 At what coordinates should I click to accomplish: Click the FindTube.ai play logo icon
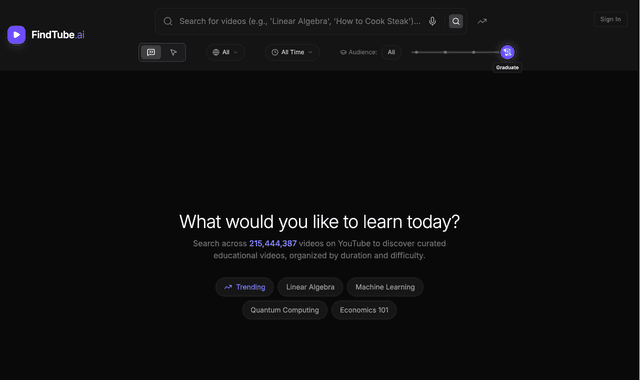pos(16,35)
